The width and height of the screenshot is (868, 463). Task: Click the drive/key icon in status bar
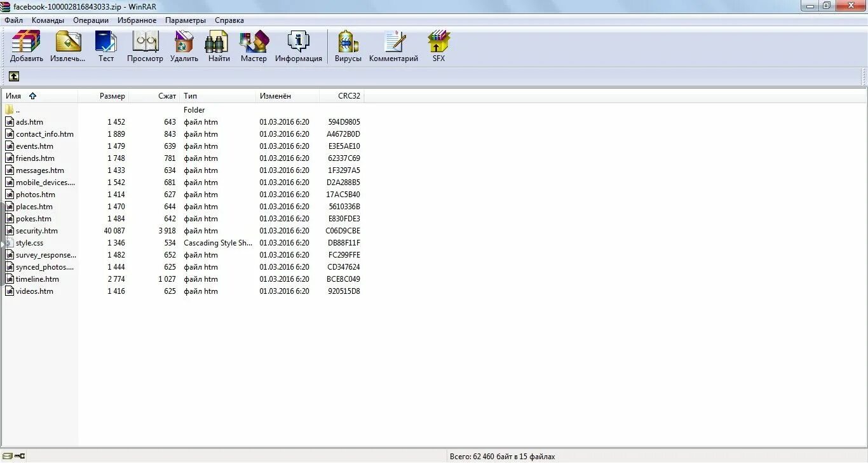pos(15,456)
